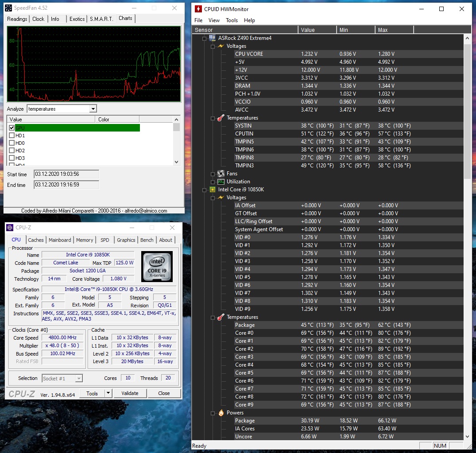The image size is (476, 453).
Task: Click the Close button in CPU-Z
Action: click(x=164, y=393)
